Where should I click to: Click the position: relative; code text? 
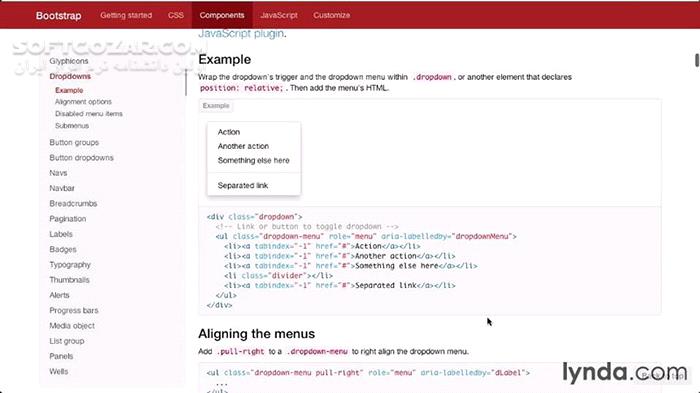[242, 88]
